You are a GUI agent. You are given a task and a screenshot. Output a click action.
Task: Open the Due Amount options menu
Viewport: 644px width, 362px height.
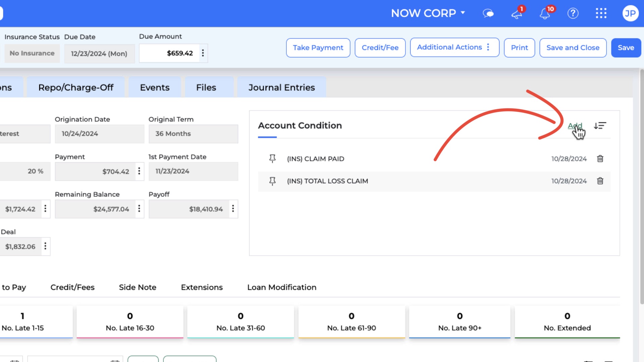pos(203,53)
